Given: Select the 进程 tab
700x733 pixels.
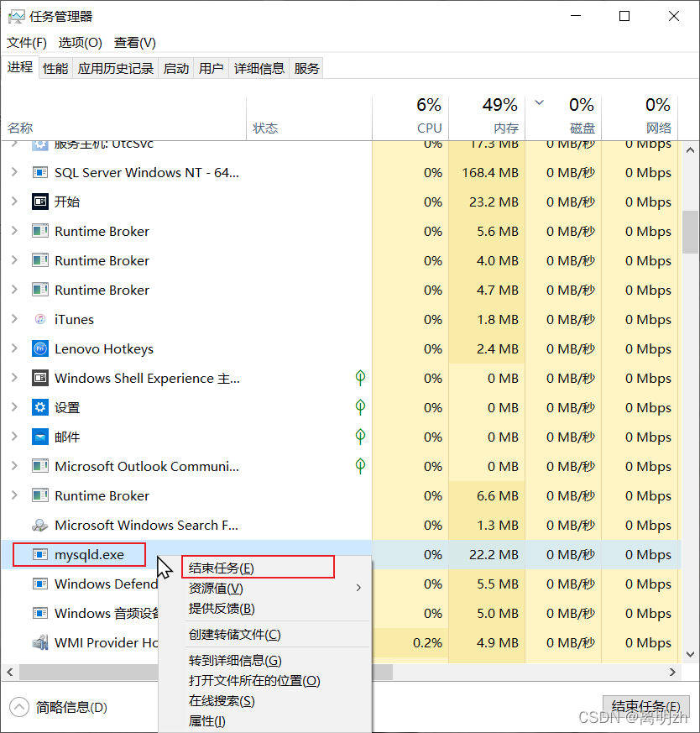Looking at the screenshot, I should (x=20, y=67).
